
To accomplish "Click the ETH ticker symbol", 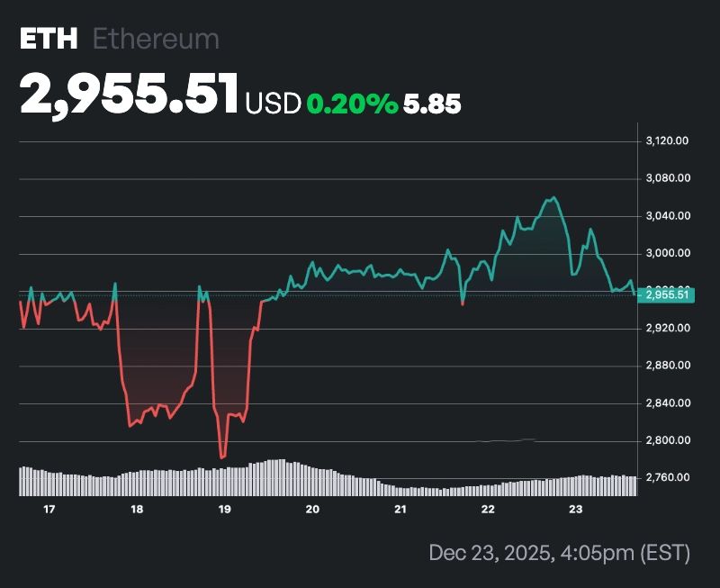I will coord(49,39).
